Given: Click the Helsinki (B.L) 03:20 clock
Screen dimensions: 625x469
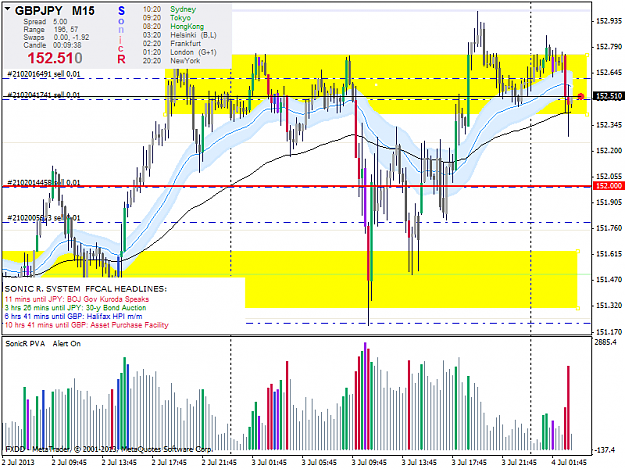Looking at the screenshot, I should click(x=180, y=35).
